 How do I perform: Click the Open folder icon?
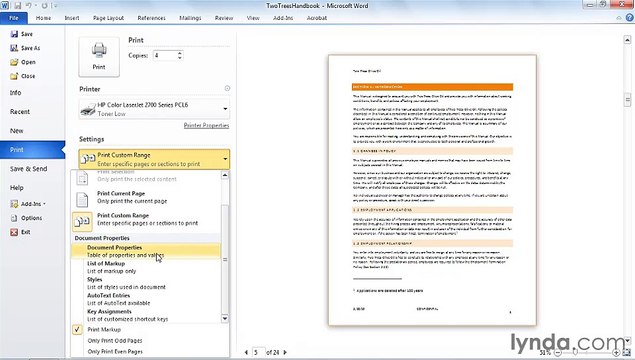14,62
